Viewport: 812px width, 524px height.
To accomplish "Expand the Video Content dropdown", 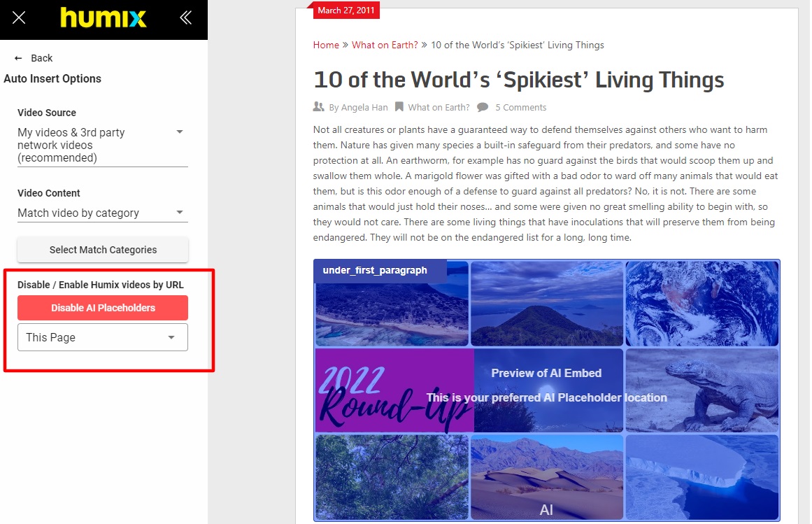I will (103, 213).
